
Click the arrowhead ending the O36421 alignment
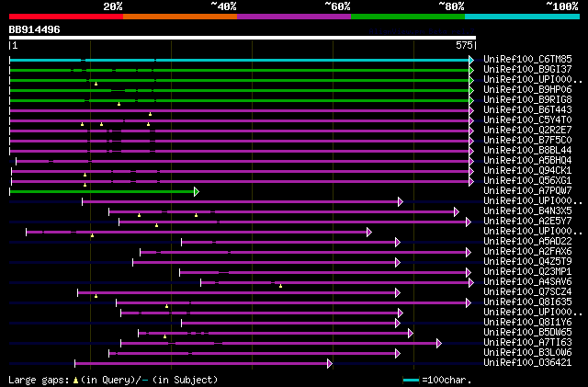330,363
